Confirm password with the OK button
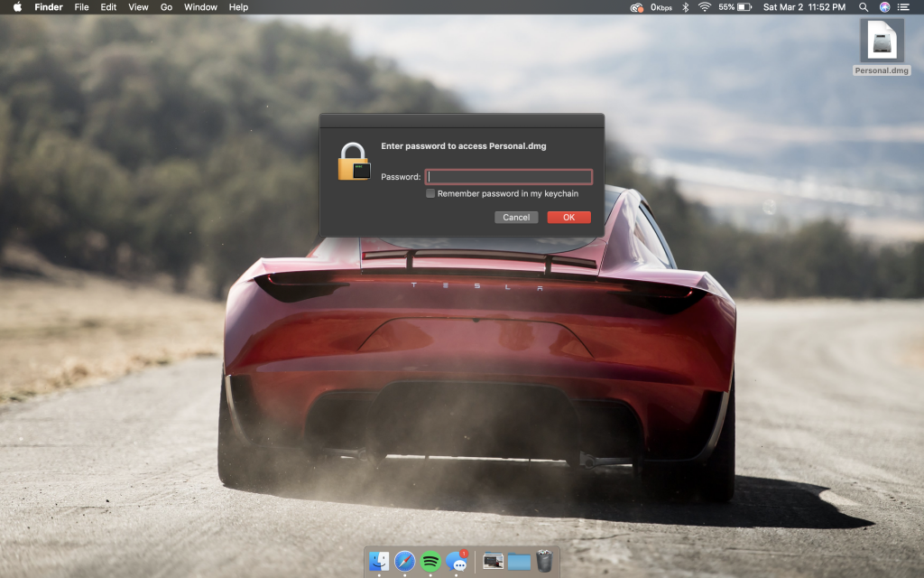 point(568,217)
